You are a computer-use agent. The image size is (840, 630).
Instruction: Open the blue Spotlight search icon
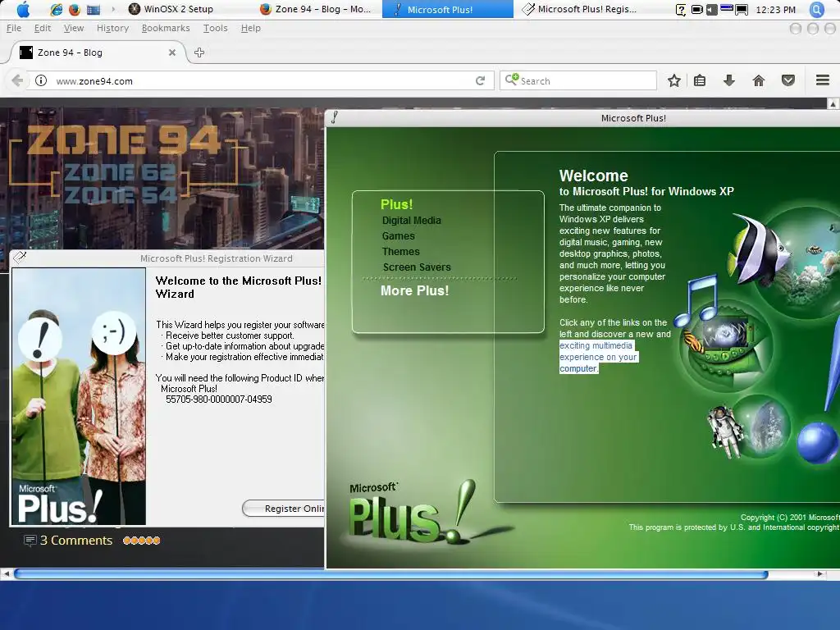[x=816, y=9]
